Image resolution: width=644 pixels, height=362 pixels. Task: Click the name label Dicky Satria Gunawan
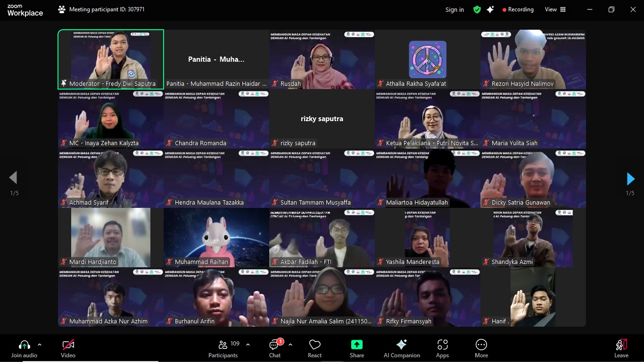521,202
